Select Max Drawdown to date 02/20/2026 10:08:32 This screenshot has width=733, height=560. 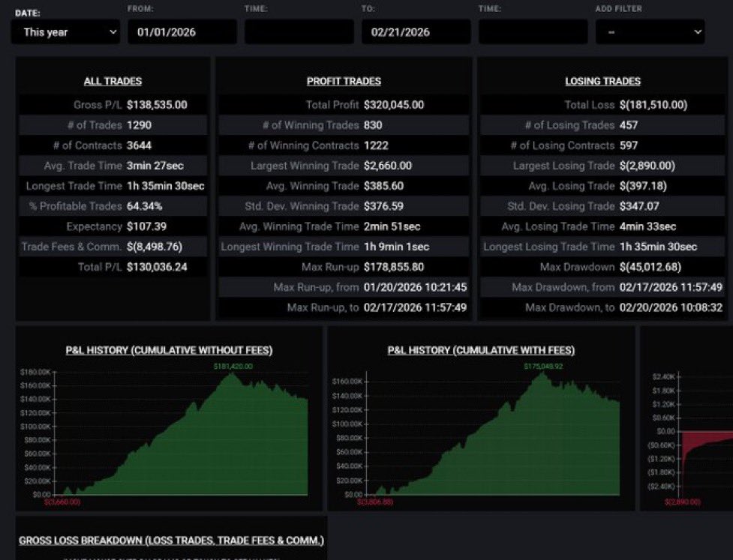tap(671, 307)
